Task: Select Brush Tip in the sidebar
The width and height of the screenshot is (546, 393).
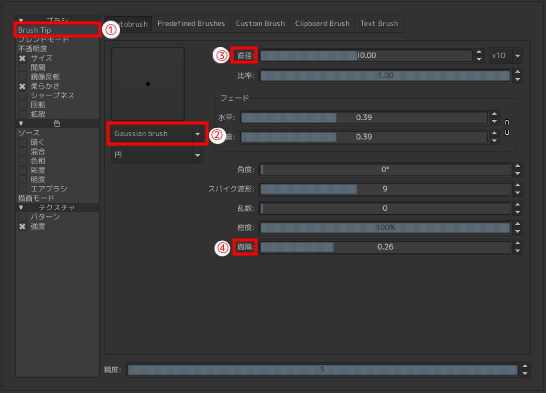Action: point(57,30)
